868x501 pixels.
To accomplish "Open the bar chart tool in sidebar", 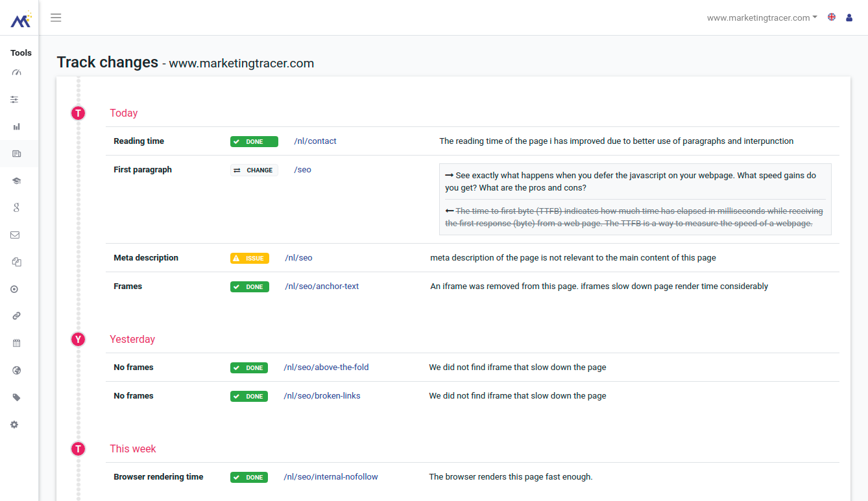I will (16, 127).
